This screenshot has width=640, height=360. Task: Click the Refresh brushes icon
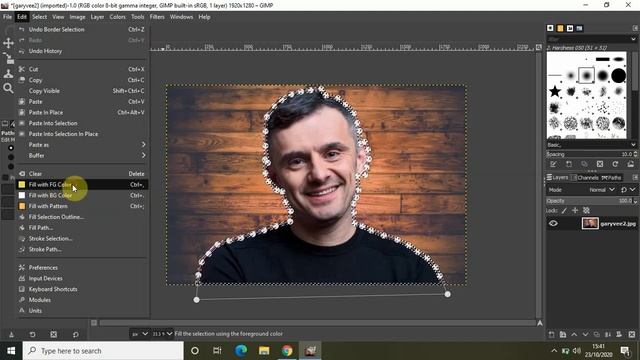pyautogui.click(x=615, y=164)
